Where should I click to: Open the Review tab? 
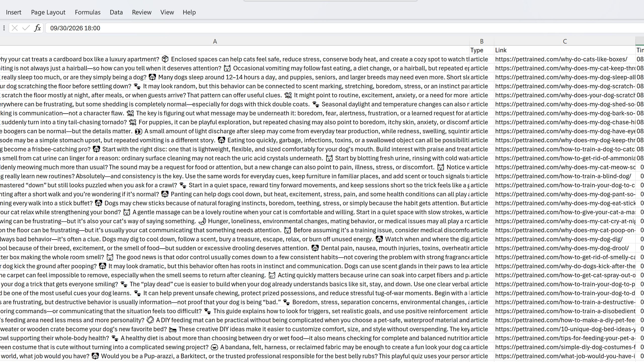142,12
